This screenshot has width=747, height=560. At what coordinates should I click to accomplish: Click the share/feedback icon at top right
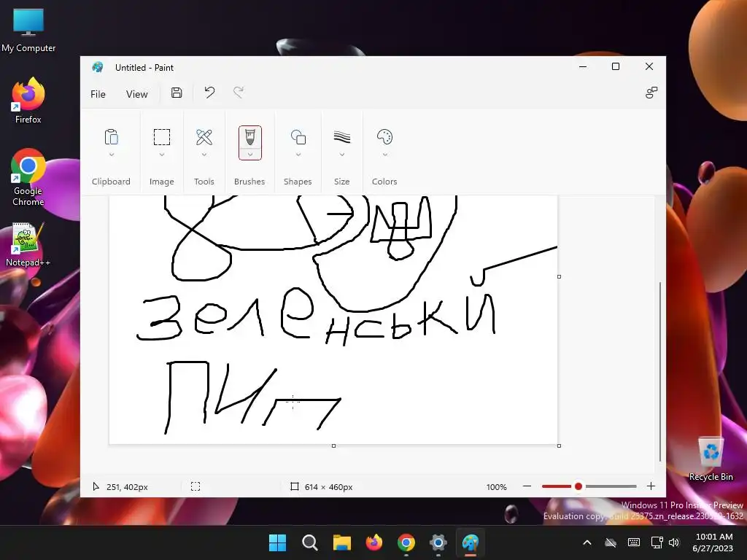(x=651, y=93)
